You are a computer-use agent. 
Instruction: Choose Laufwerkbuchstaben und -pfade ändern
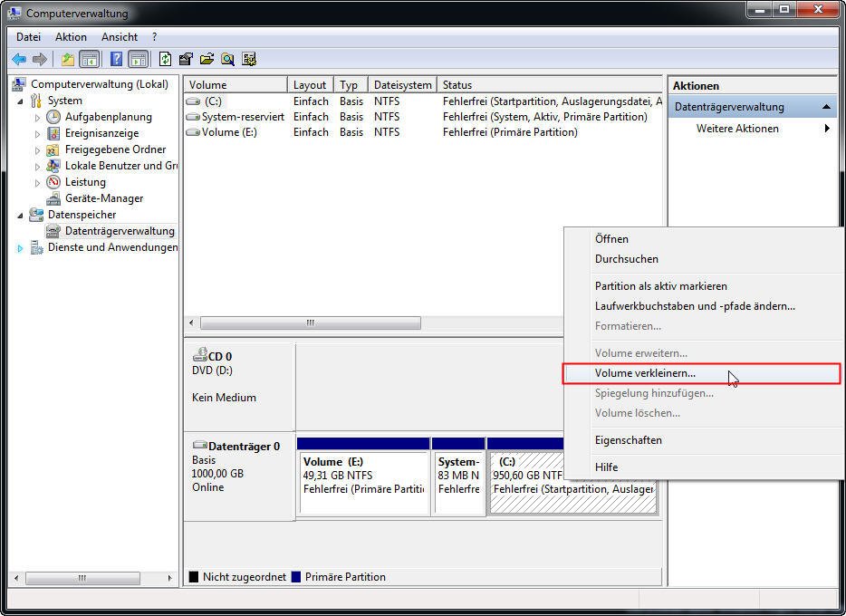click(704, 306)
